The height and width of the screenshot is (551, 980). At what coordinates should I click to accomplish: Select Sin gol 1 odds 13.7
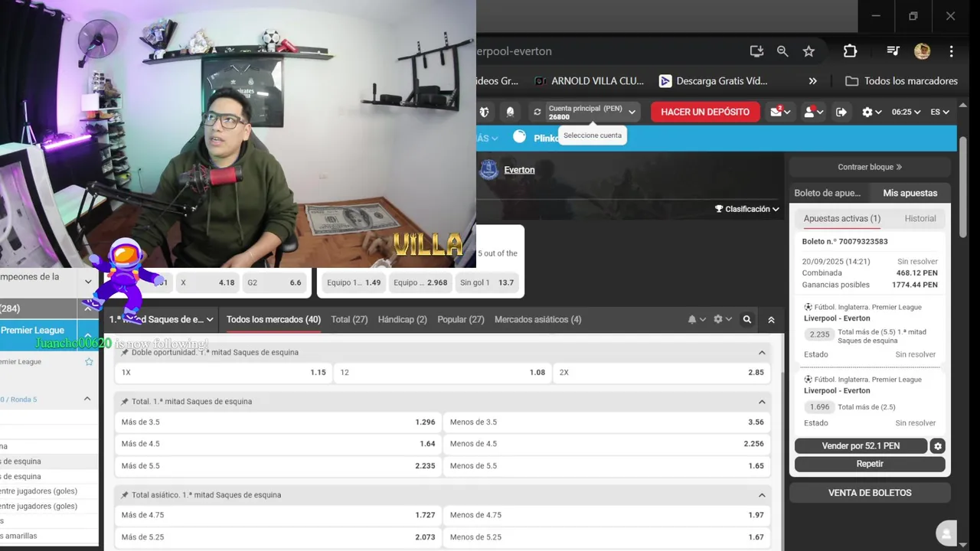tap(487, 282)
